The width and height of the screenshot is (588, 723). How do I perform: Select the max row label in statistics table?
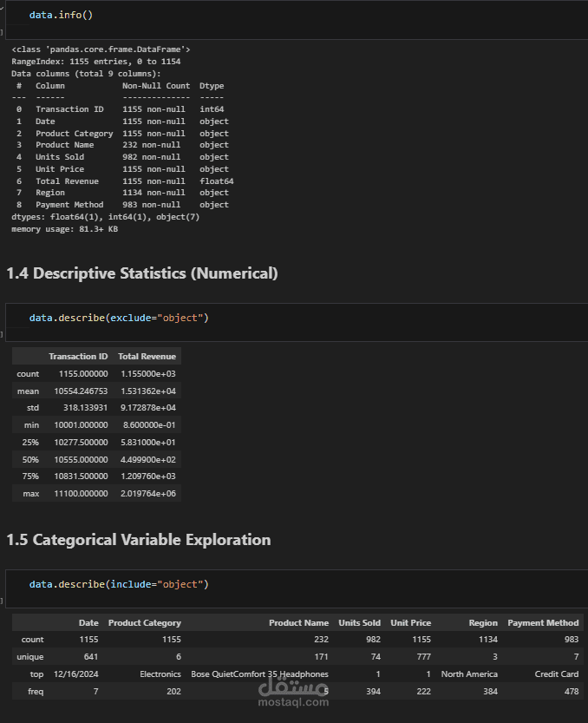[31, 493]
